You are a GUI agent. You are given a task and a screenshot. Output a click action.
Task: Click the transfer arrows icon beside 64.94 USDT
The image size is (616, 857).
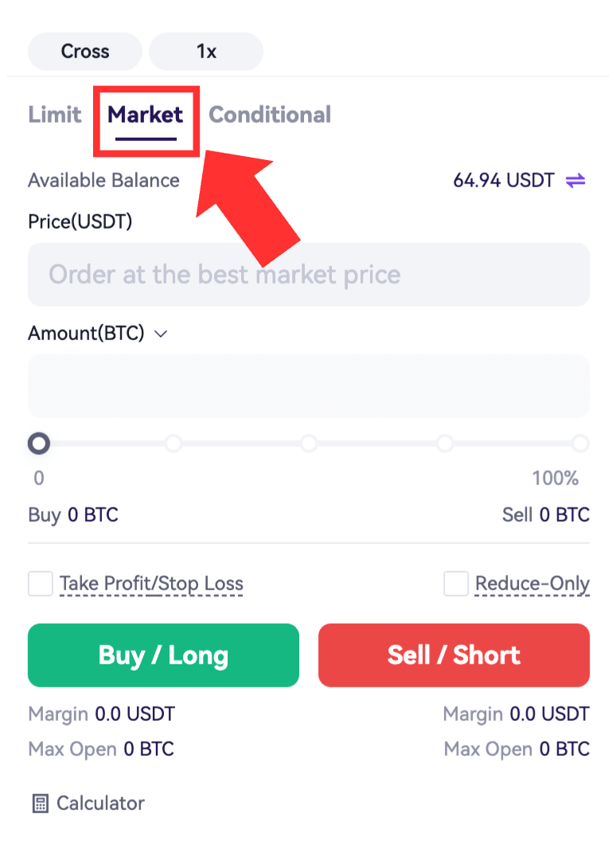[x=575, y=180]
